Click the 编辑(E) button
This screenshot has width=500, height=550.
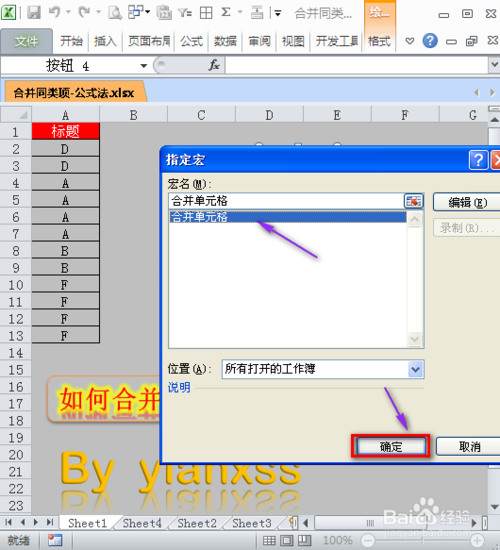[x=467, y=202]
